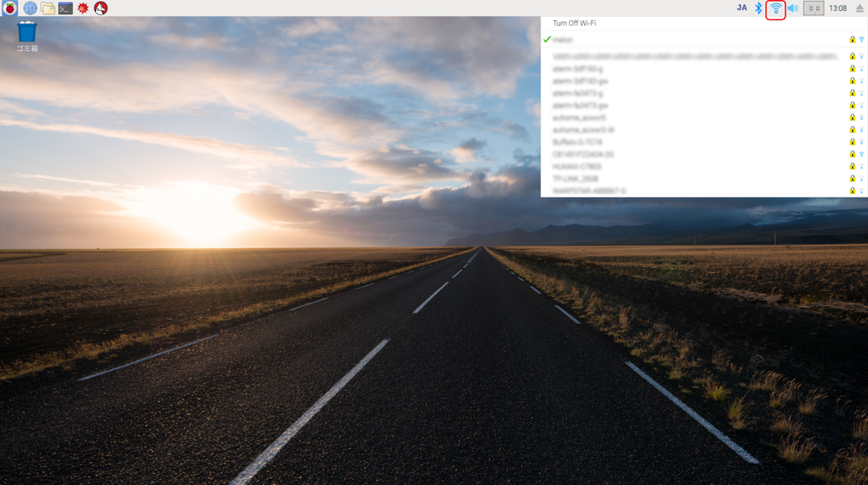Click the lock icon on Buffalo-G-7C18 row
This screenshot has width=868, height=485.
(x=853, y=142)
